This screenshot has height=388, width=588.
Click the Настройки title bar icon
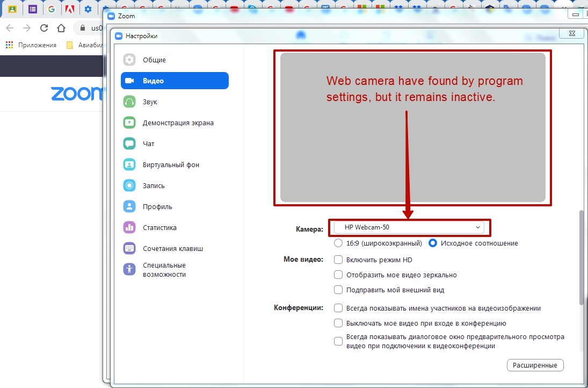119,36
